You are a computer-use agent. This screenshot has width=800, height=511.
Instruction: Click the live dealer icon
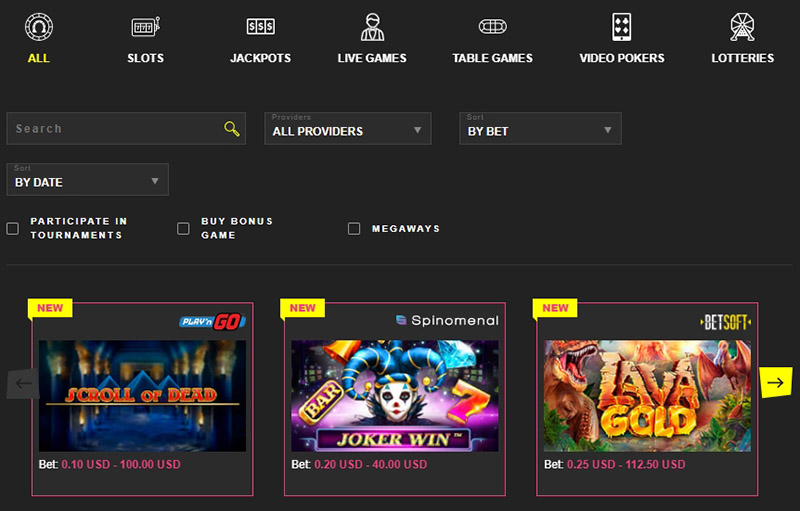click(372, 27)
